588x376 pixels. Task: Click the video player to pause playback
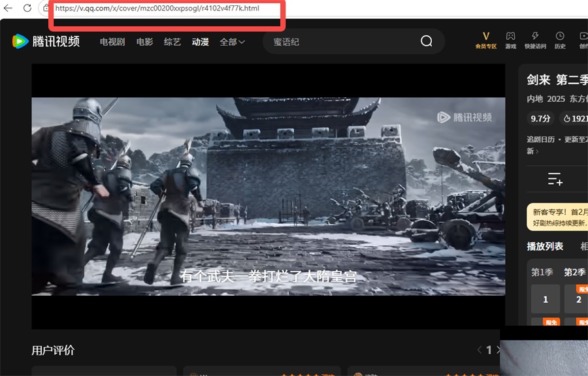[268, 196]
